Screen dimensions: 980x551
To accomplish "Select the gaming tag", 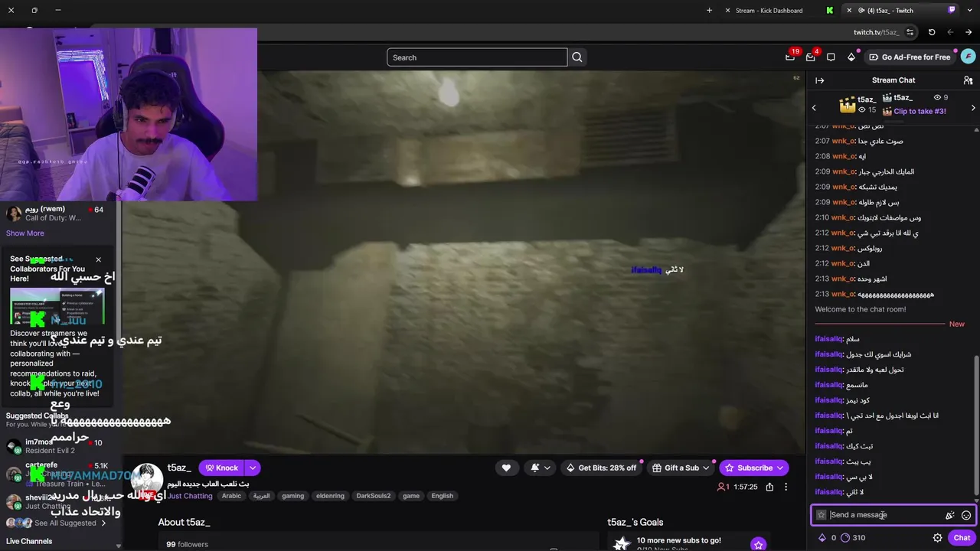I will pos(293,496).
